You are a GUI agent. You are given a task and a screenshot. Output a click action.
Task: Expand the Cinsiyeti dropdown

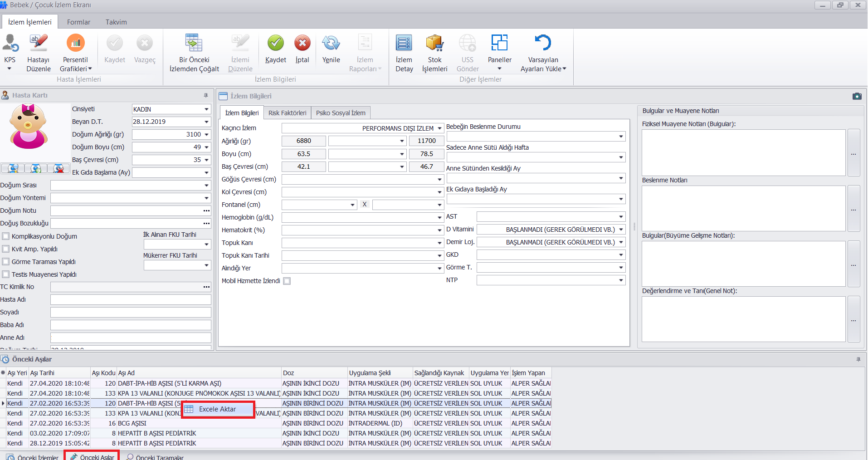click(x=206, y=109)
